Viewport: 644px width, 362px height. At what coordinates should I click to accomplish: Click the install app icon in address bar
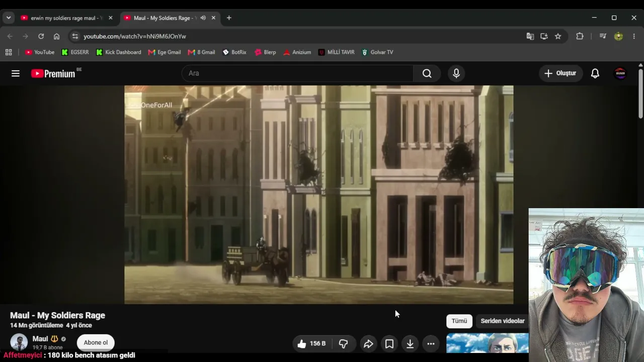[x=544, y=36]
